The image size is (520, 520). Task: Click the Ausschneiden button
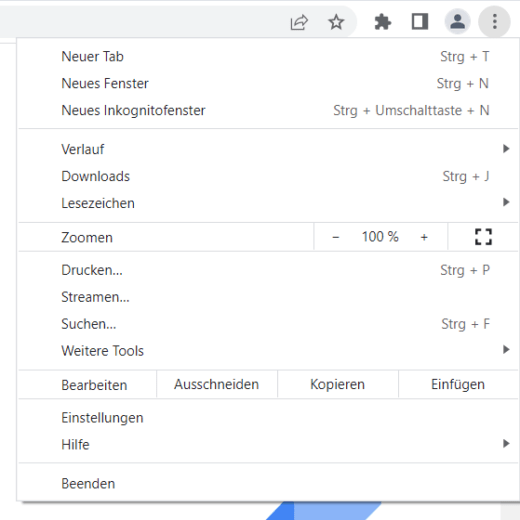click(x=217, y=384)
